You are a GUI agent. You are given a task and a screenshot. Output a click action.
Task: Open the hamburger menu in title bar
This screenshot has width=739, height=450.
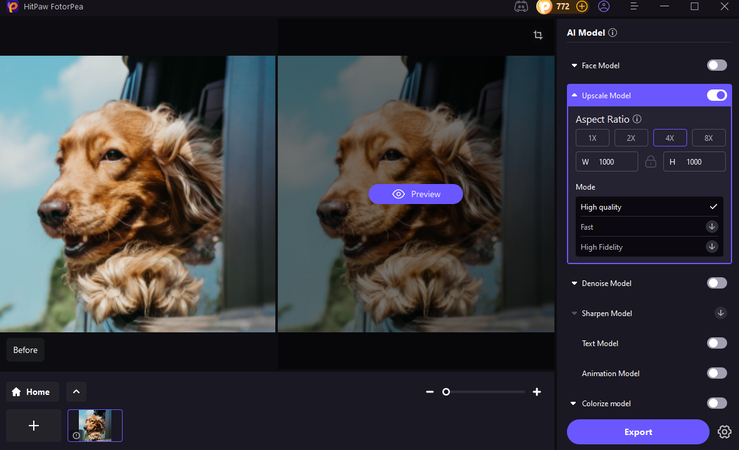point(634,7)
